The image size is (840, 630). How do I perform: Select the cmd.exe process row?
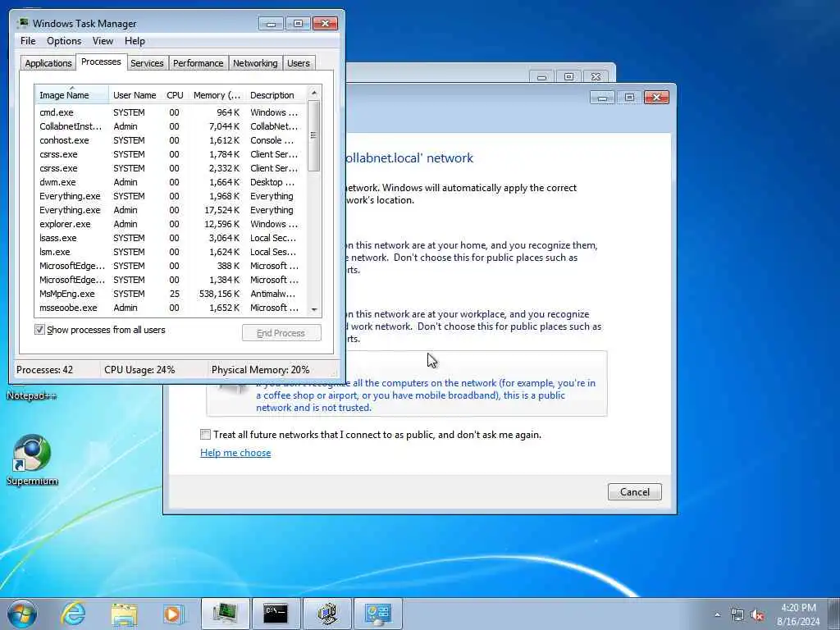(x=171, y=112)
